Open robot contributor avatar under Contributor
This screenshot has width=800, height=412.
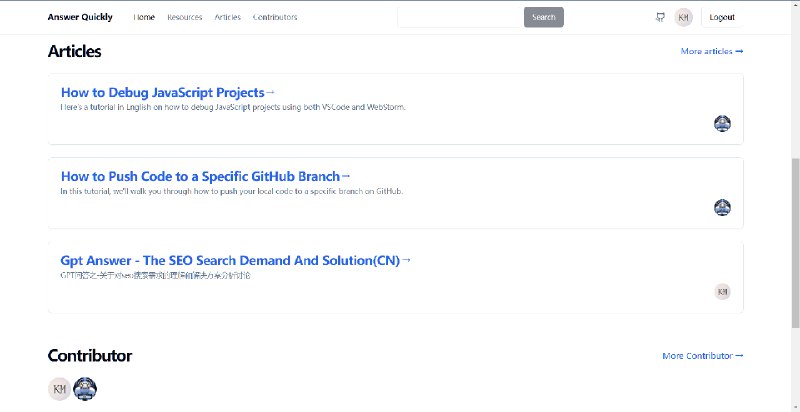85,389
